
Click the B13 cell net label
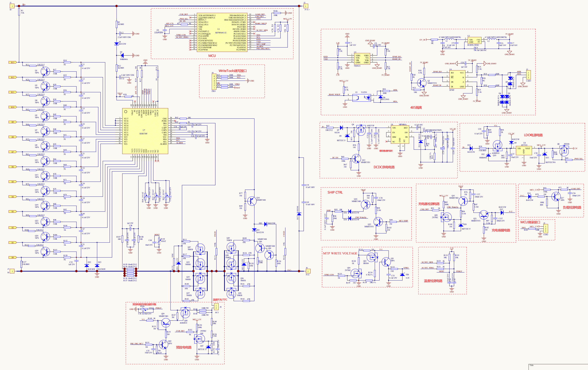point(13,63)
